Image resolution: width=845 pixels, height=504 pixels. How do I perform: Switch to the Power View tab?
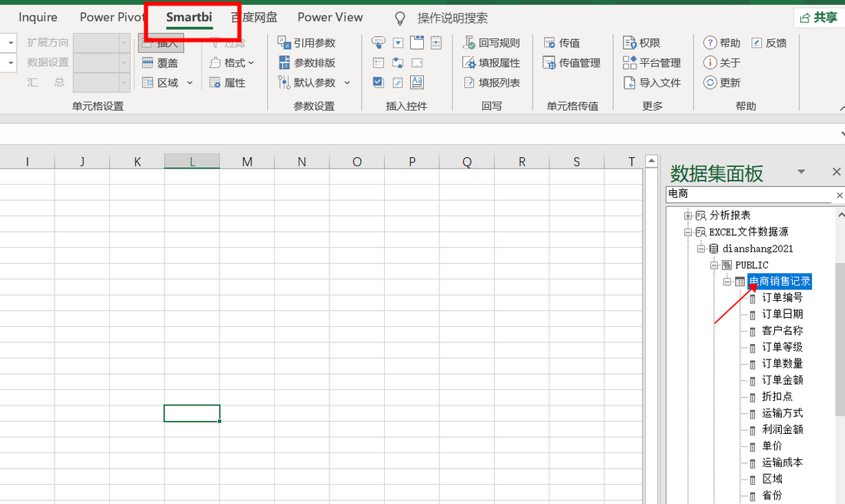point(330,17)
